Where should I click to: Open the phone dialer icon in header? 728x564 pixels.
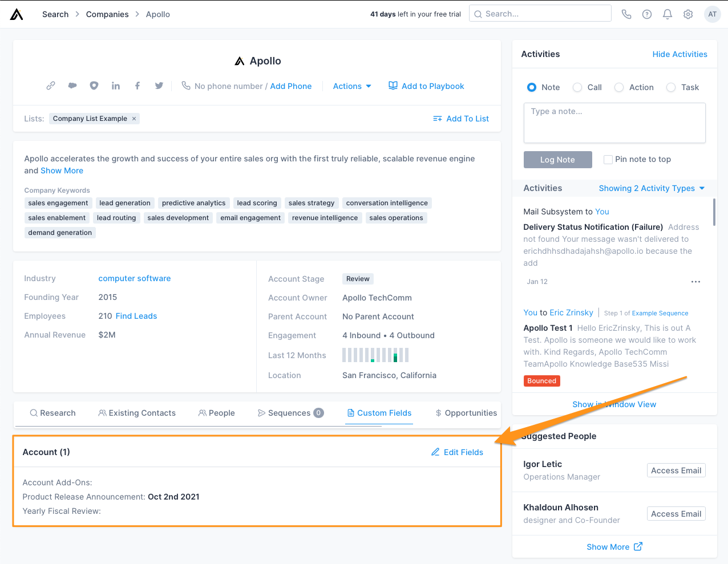tap(626, 14)
